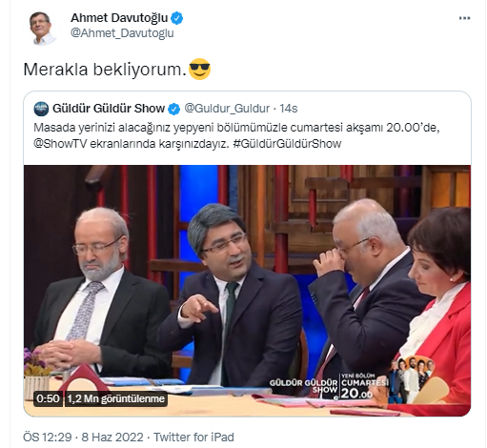Click the 0:50 video duration badge

[x=48, y=398]
